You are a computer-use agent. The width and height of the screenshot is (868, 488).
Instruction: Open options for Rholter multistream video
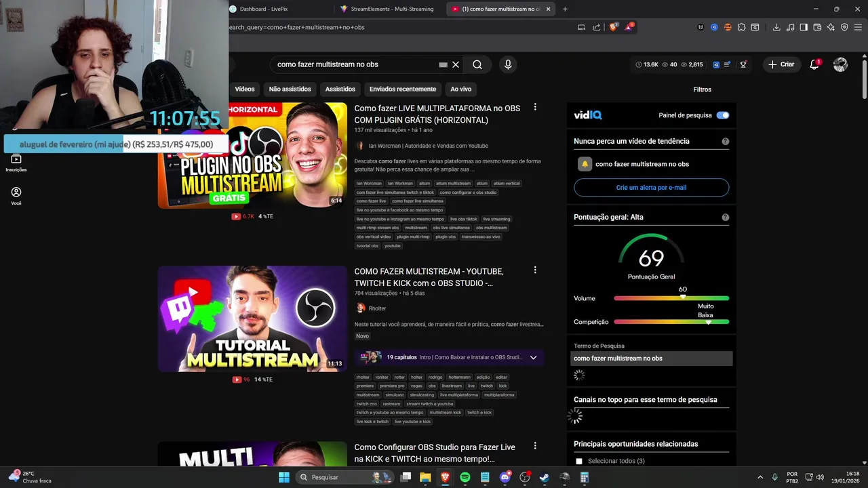535,270
